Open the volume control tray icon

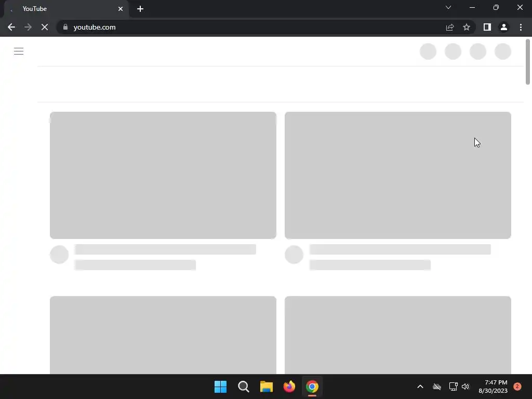coord(465,387)
